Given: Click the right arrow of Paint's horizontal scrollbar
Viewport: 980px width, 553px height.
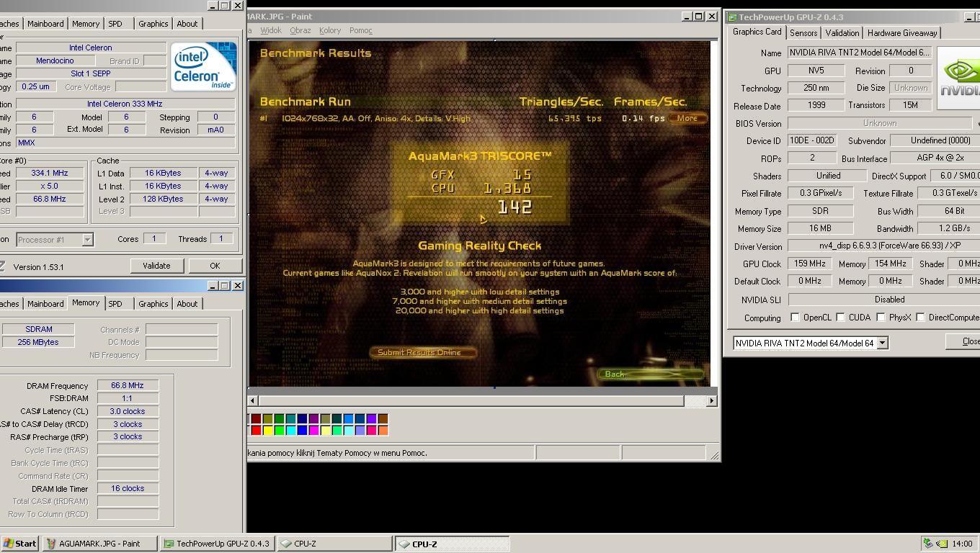Looking at the screenshot, I should (x=711, y=400).
